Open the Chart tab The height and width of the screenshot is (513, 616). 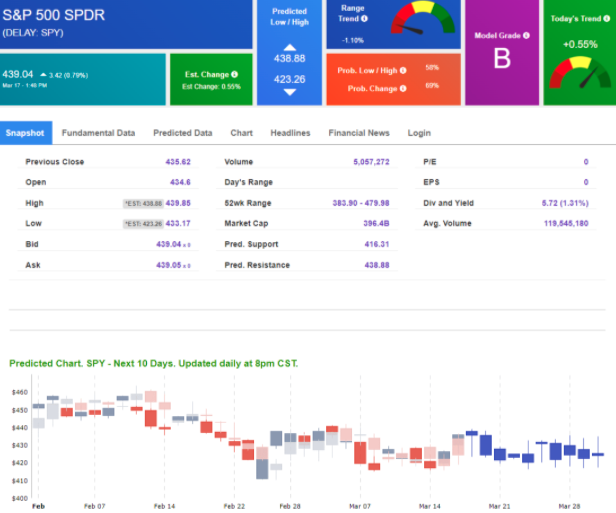242,133
